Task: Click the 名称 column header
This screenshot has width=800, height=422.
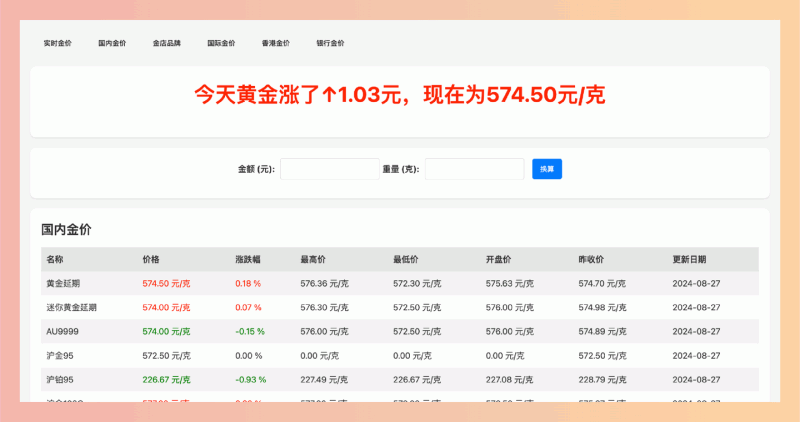Action: pos(55,259)
